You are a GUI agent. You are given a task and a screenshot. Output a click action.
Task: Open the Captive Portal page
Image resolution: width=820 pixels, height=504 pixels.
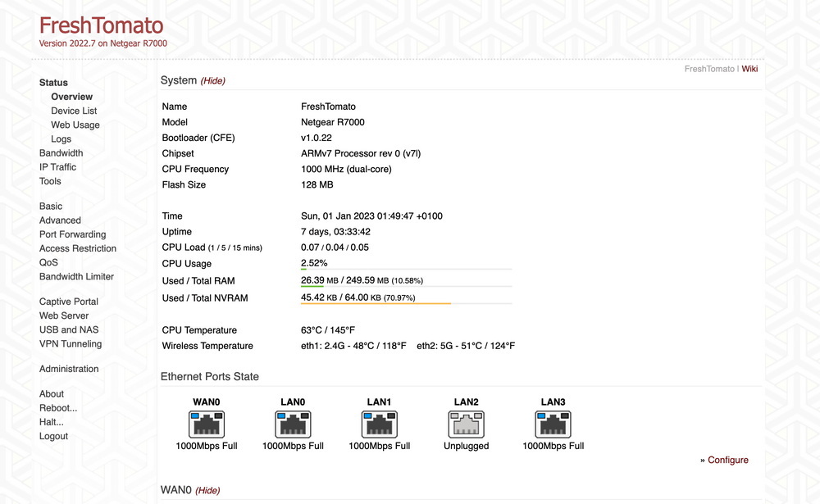(69, 302)
